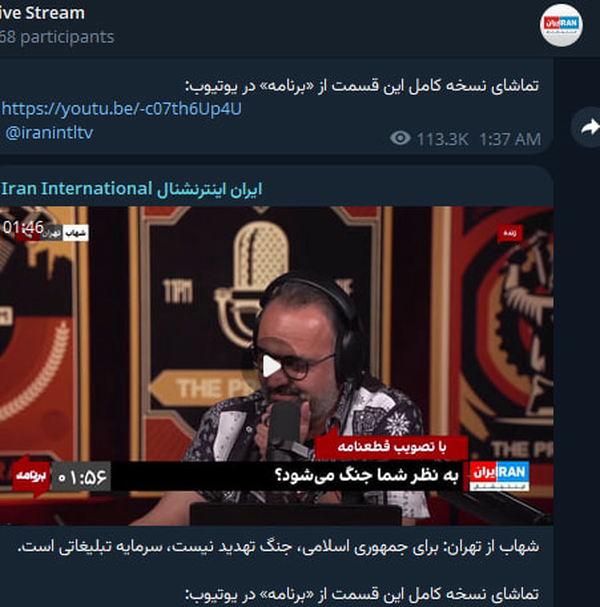Open the @iranintltv mention
600x607 pixels.
[49, 133]
